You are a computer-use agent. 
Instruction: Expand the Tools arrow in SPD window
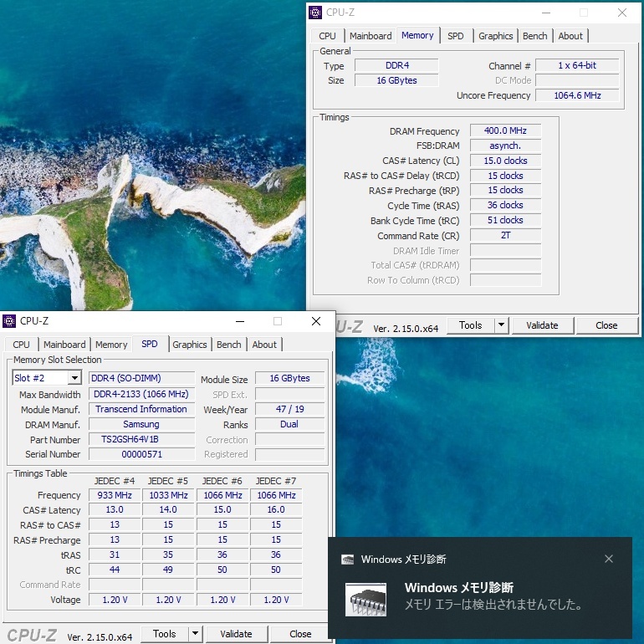(196, 634)
